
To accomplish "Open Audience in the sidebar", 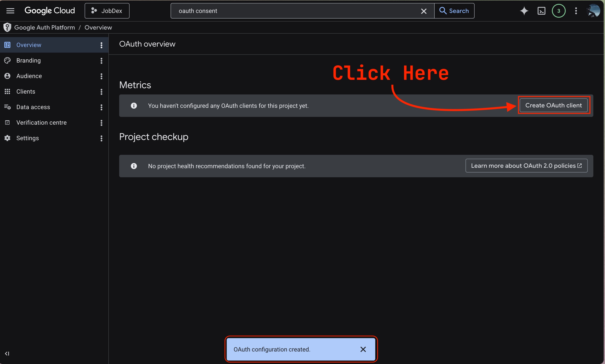I will pyautogui.click(x=54, y=76).
